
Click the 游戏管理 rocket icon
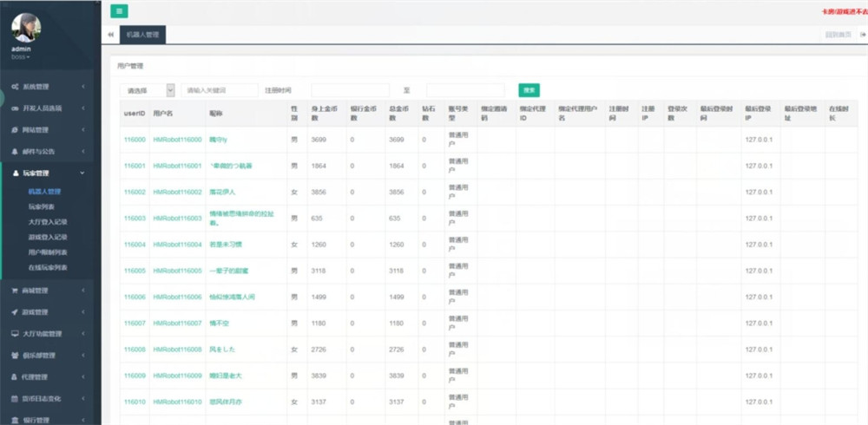tap(15, 311)
